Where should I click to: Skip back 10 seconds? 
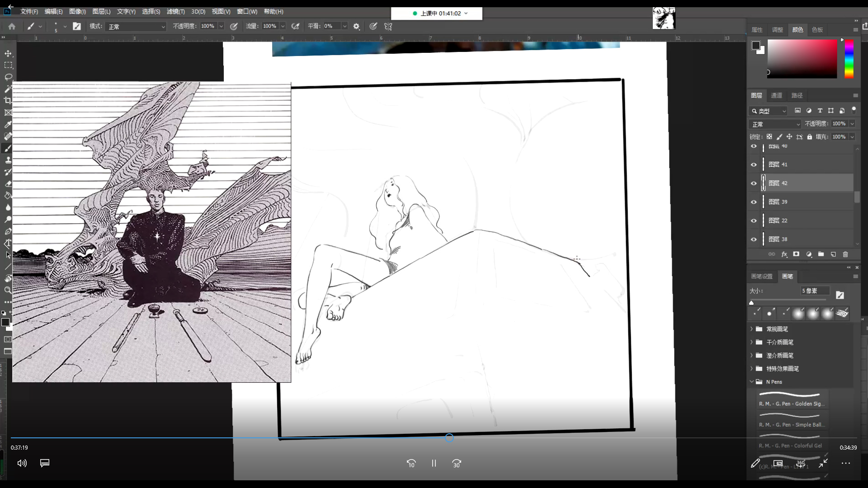click(411, 463)
